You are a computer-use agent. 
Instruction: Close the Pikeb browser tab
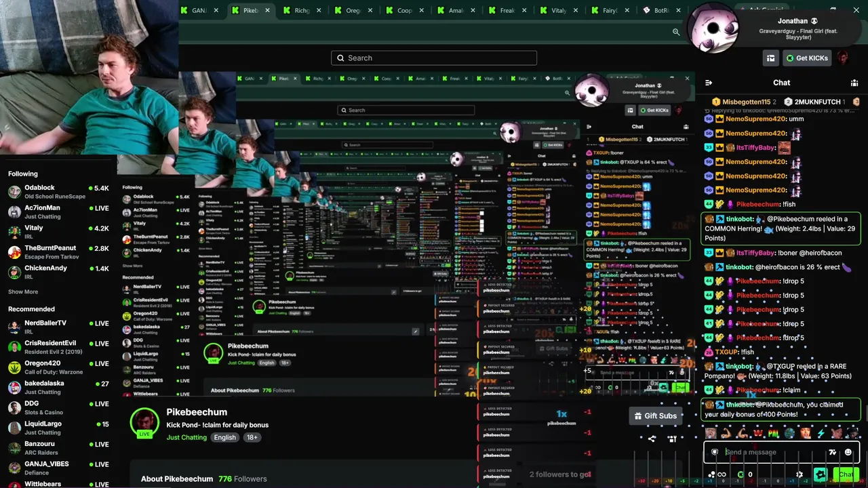[x=267, y=11]
